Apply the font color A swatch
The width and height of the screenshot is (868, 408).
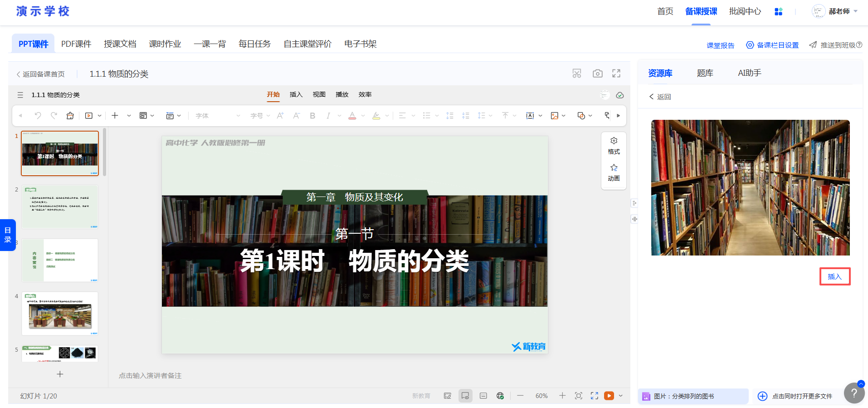(352, 116)
